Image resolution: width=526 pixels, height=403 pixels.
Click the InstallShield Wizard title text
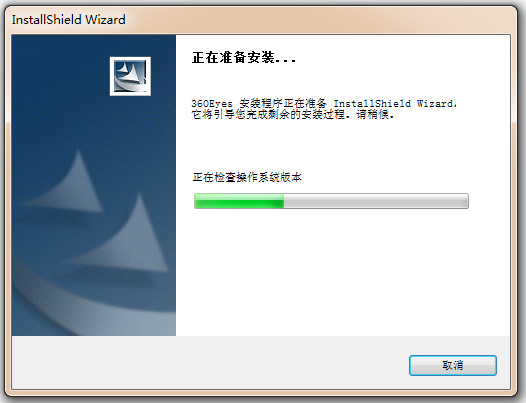click(x=69, y=19)
